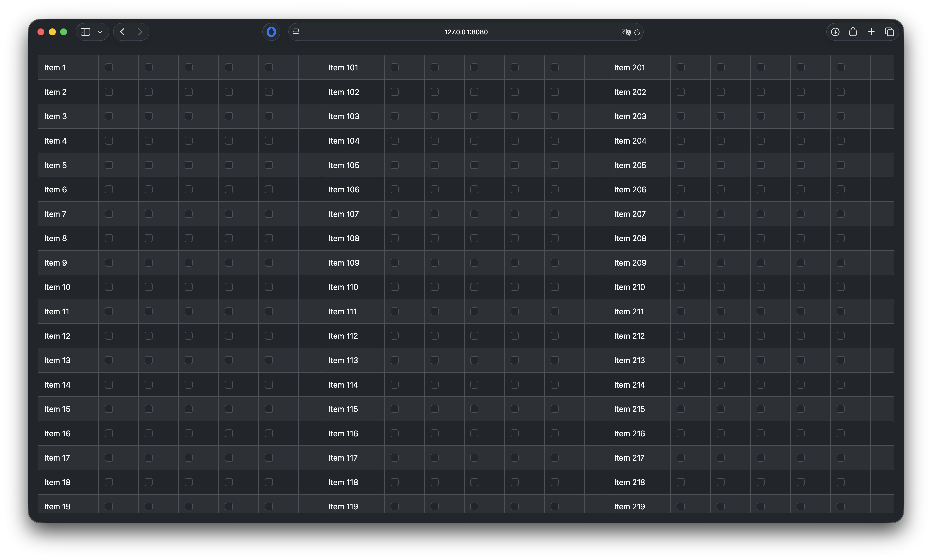Check the first checkbox in Item 1 row
The width and height of the screenshot is (932, 560).
tap(109, 67)
